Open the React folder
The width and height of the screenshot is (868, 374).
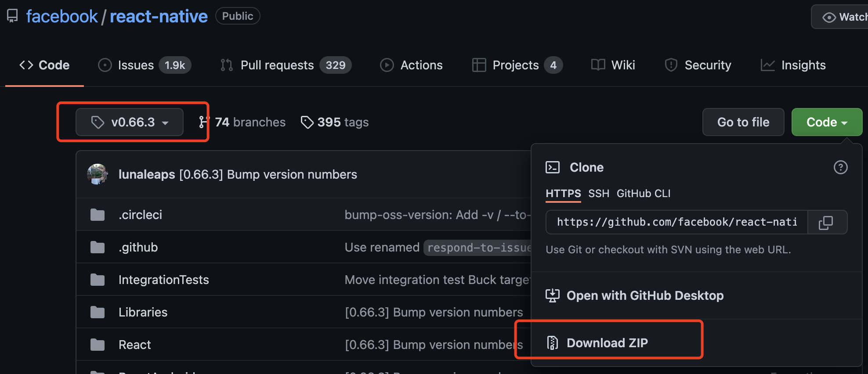(x=134, y=345)
